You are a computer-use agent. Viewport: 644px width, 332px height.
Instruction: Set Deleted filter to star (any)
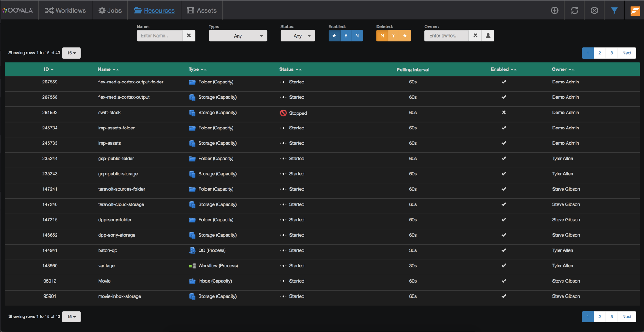(405, 36)
